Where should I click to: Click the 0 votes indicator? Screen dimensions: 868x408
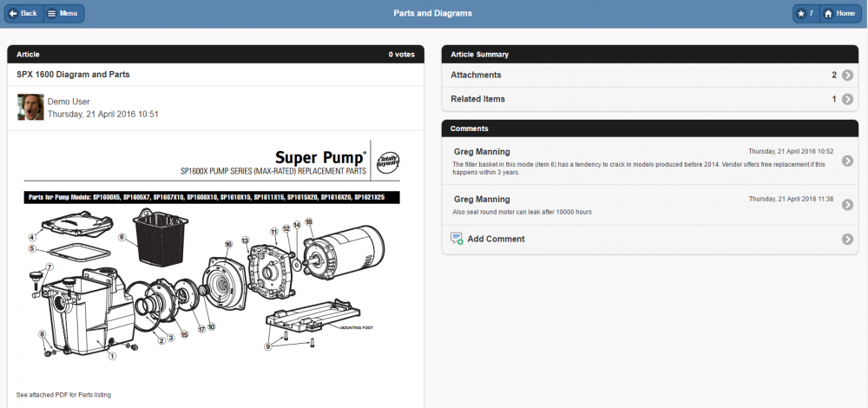(x=401, y=54)
